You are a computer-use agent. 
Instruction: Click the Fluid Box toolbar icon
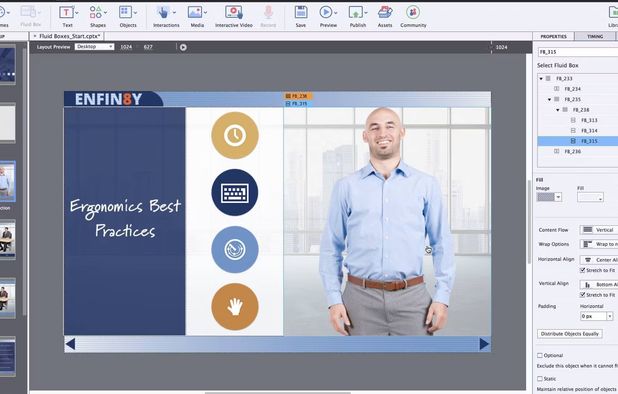point(29,13)
